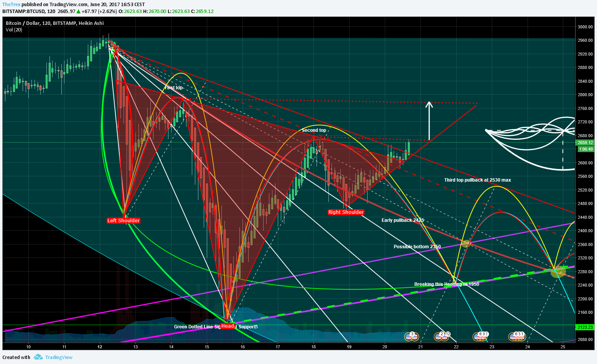Click the 2400.00 price axis label
Screen dimensions: 597x364
[x=585, y=231]
